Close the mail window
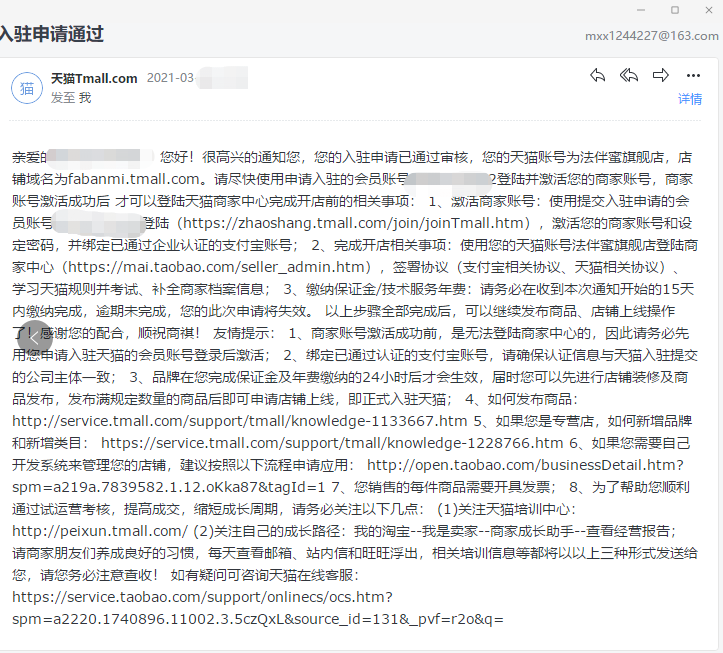This screenshot has height=653, width=723. [709, 10]
